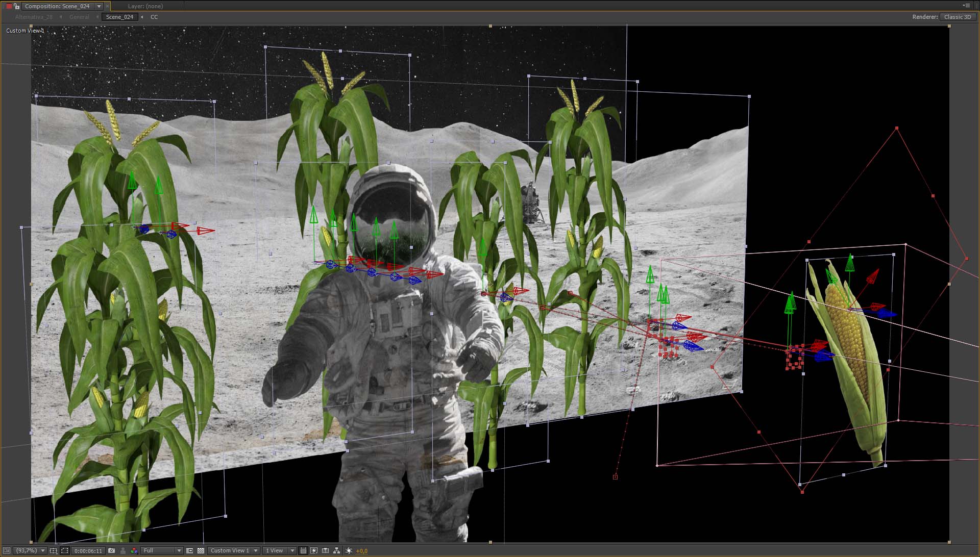Viewport: 980px width, 557px height.
Task: Switch to the Layer: (none) tab
Action: [145, 6]
